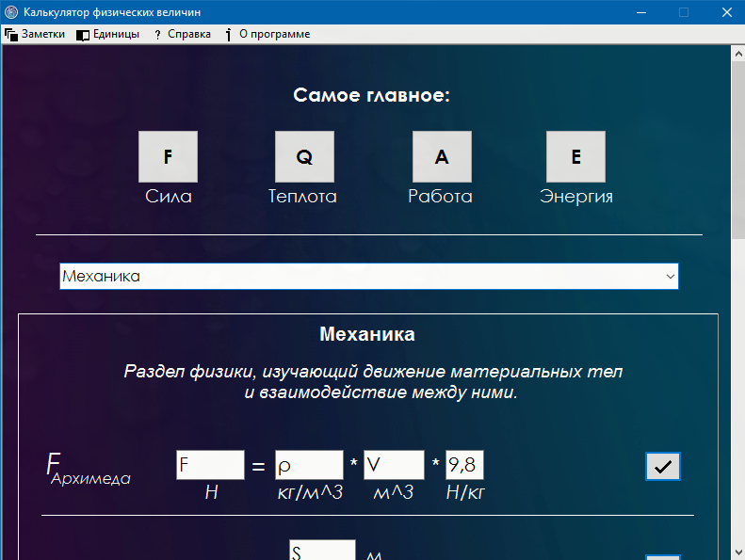The height and width of the screenshot is (560, 745).
Task: Click the A (Работа) tile
Action: (442, 157)
